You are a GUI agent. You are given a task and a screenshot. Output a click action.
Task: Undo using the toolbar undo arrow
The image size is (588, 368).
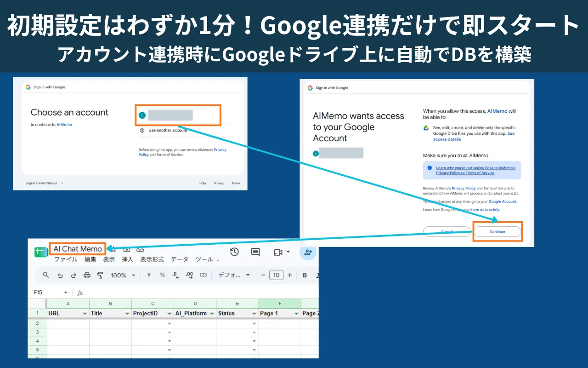[60, 275]
